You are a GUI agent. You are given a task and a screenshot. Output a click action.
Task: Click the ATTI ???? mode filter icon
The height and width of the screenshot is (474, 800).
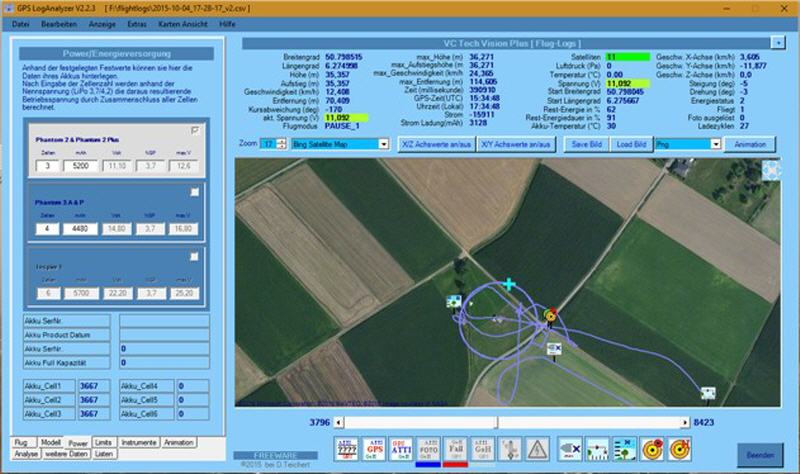[347, 449]
